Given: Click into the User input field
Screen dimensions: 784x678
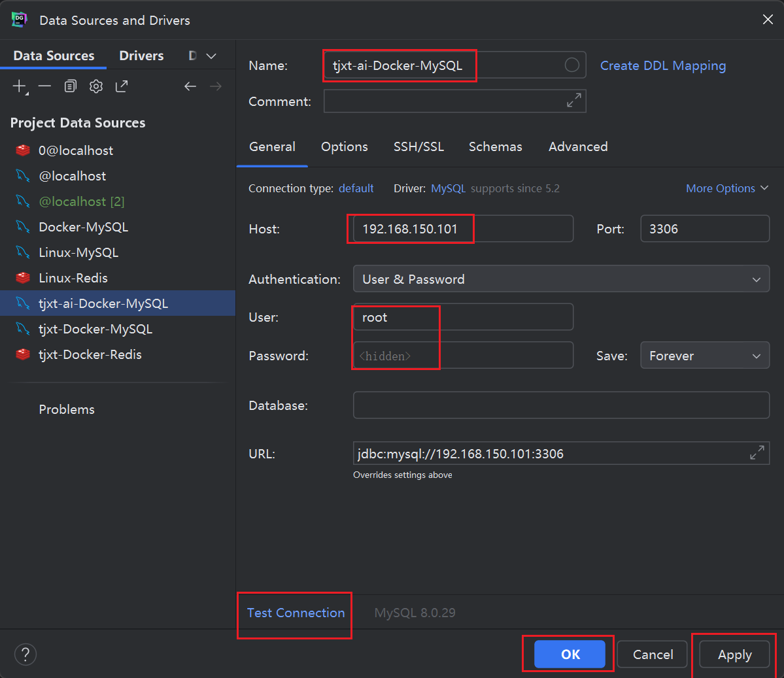Looking at the screenshot, I should [x=463, y=317].
